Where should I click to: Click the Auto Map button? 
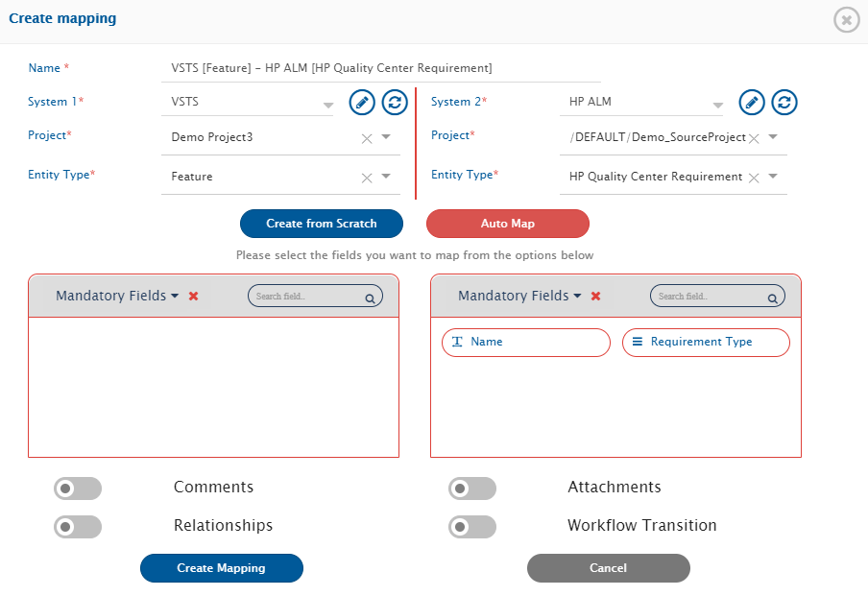tap(508, 224)
